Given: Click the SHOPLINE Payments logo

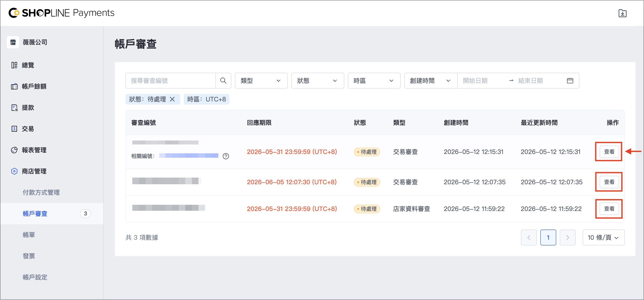Looking at the screenshot, I should tap(61, 13).
